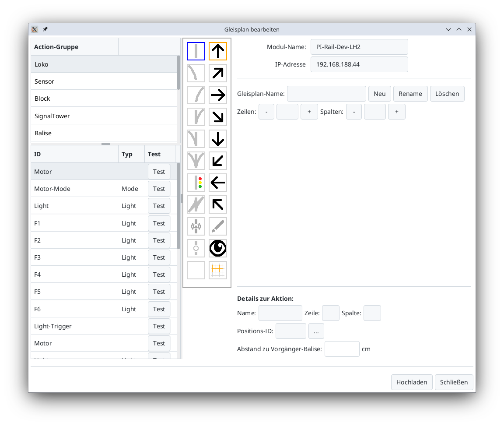Click the pin icon in the title bar

coord(45,29)
